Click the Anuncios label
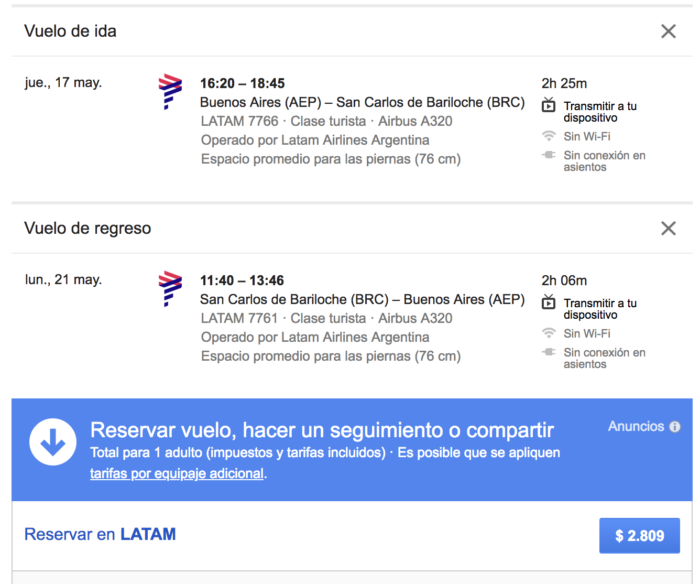This screenshot has width=700, height=584. point(635,427)
